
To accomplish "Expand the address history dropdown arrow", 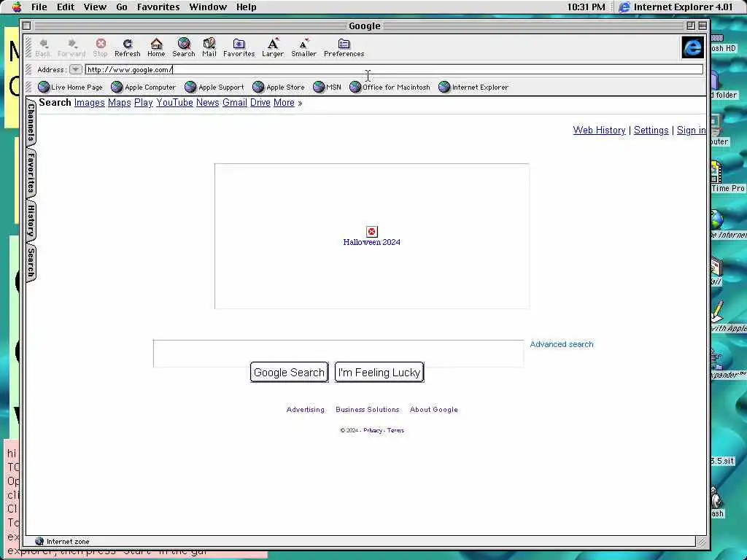I will click(75, 69).
